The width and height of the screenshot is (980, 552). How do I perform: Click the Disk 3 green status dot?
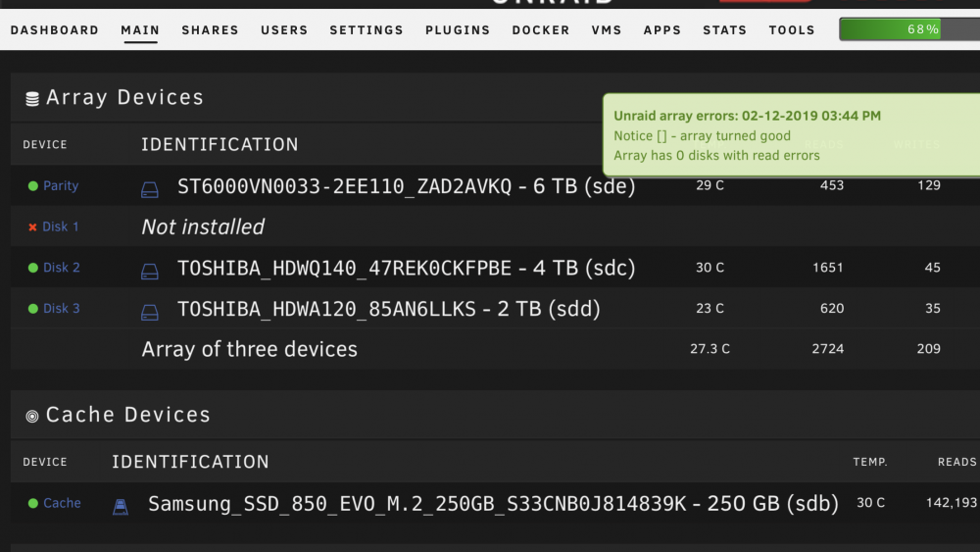click(33, 308)
